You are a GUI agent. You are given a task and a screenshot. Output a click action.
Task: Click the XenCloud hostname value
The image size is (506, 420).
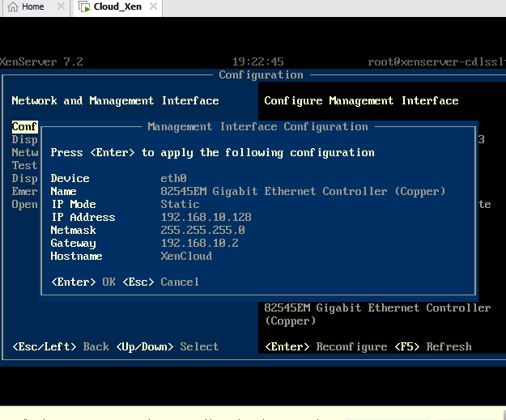click(186, 256)
